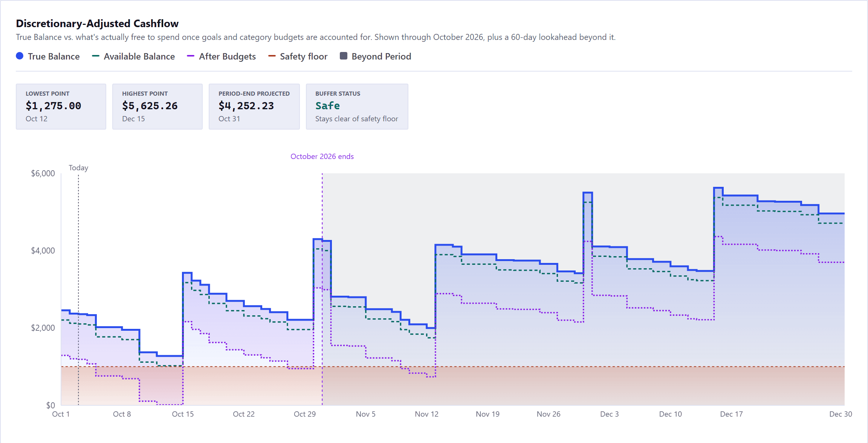Click the 'Oct 1' x-axis label
Screen dimensions: 868x443
tap(61, 414)
